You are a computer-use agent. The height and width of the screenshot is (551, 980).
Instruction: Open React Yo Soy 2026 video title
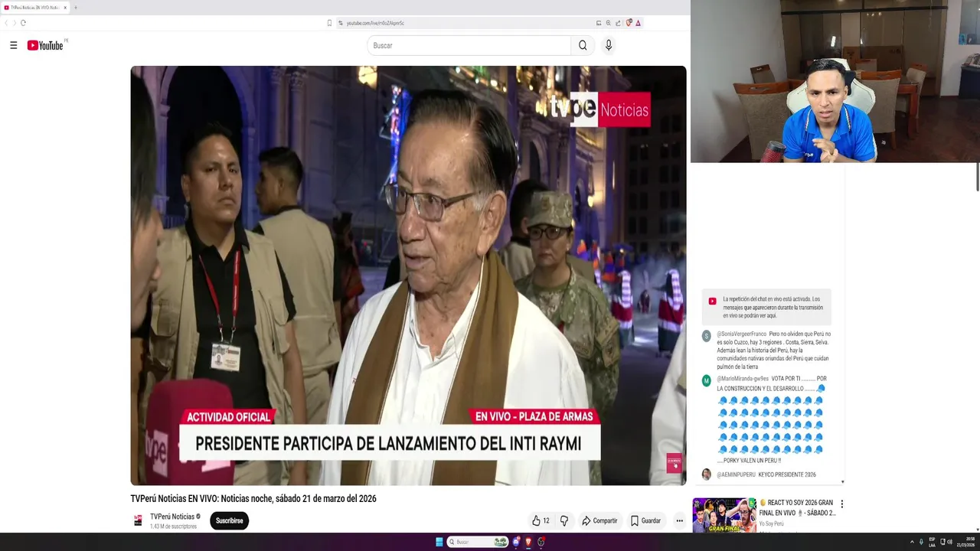[797, 508]
